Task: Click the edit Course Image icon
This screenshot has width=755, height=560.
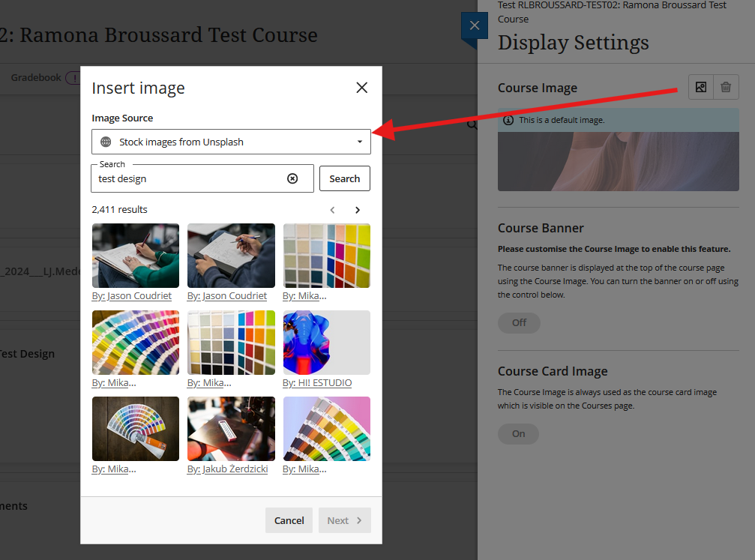Action: point(700,88)
